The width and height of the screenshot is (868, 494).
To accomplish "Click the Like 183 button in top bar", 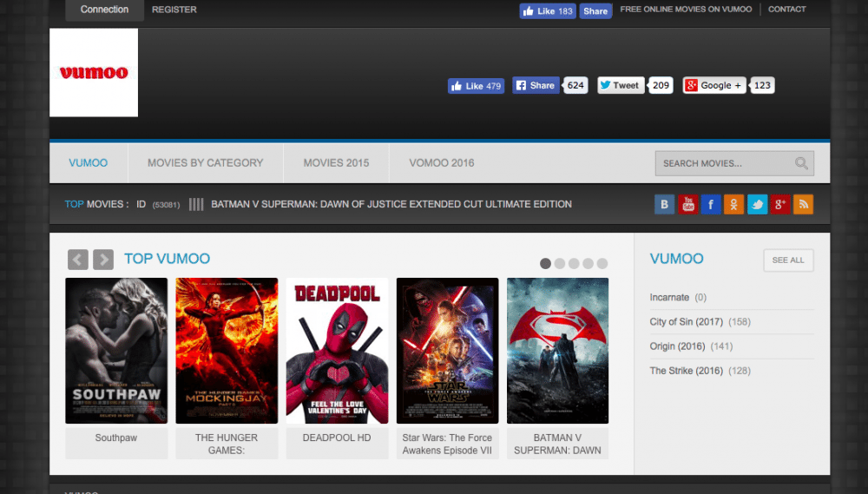I will (x=548, y=11).
